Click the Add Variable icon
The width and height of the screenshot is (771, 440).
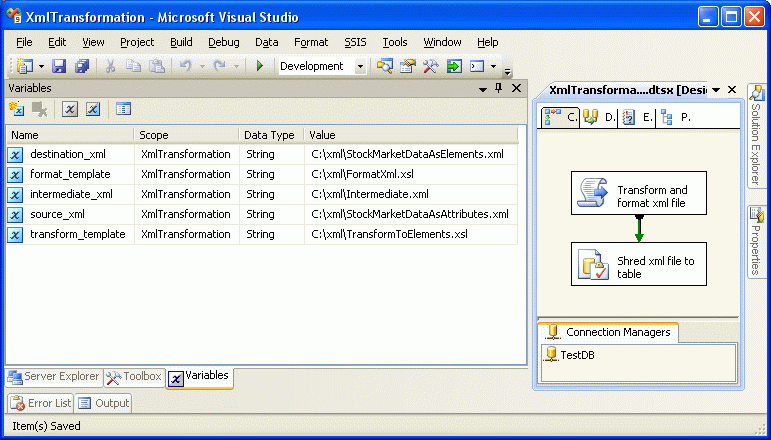[x=16, y=109]
